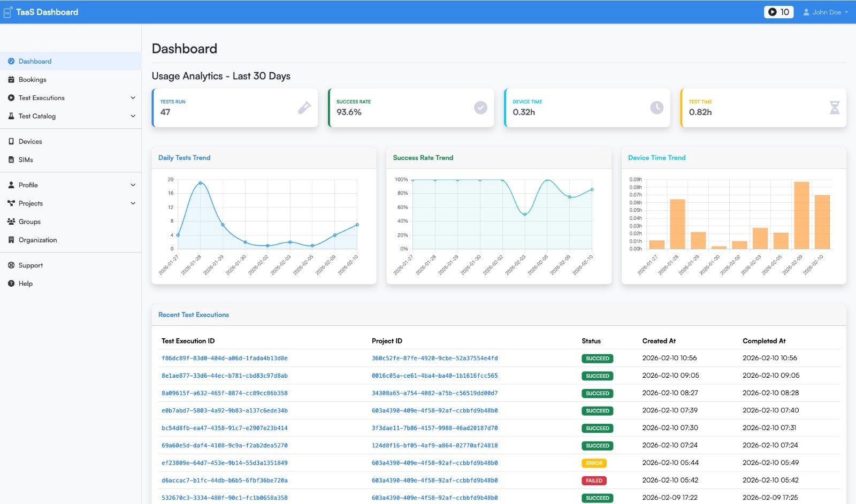The width and height of the screenshot is (856, 504).
Task: Click the Created At cell 2026-02-10 07:39
Action: (x=670, y=410)
